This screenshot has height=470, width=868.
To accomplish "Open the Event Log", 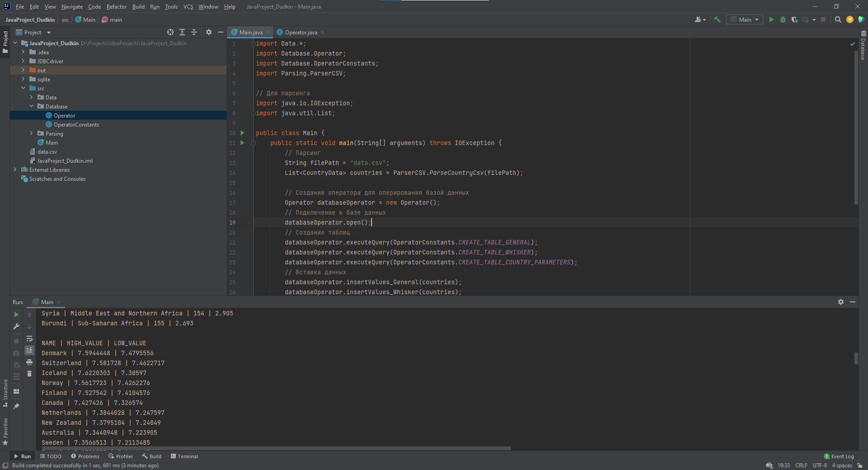I will point(839,456).
